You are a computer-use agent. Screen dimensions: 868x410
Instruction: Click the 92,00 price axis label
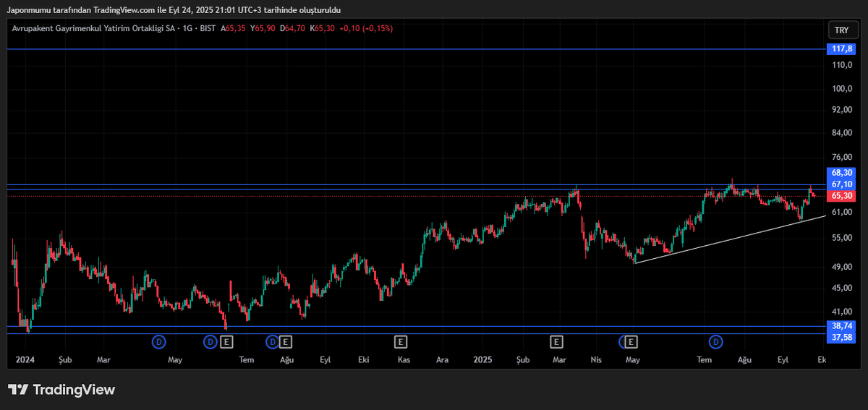coord(842,109)
